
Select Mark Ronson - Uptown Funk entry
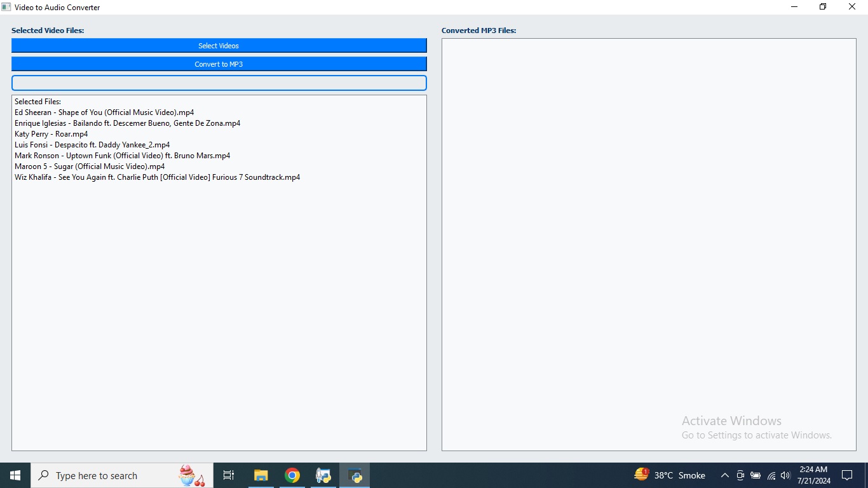tap(123, 156)
